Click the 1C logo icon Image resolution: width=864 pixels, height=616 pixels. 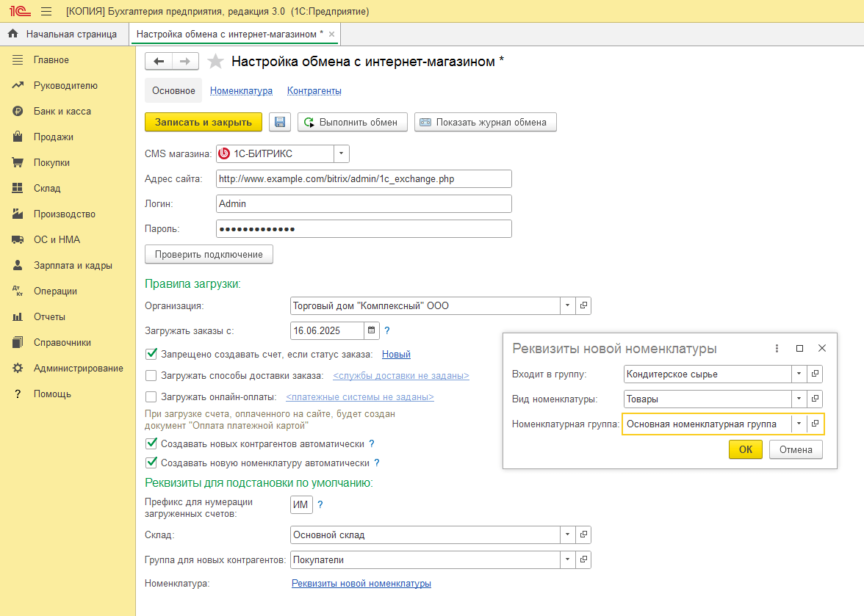pos(20,11)
